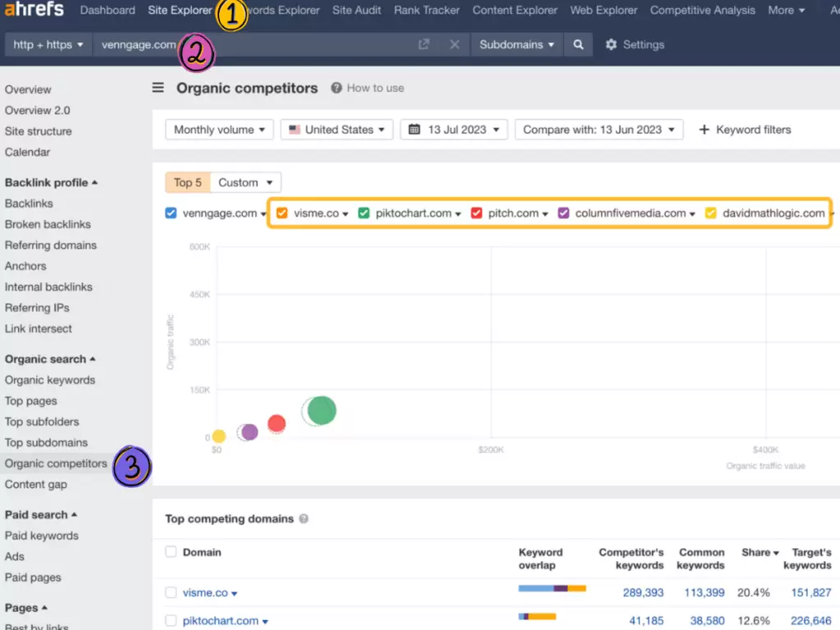
Task: Check the visme.co row checkbox in table
Action: [171, 592]
